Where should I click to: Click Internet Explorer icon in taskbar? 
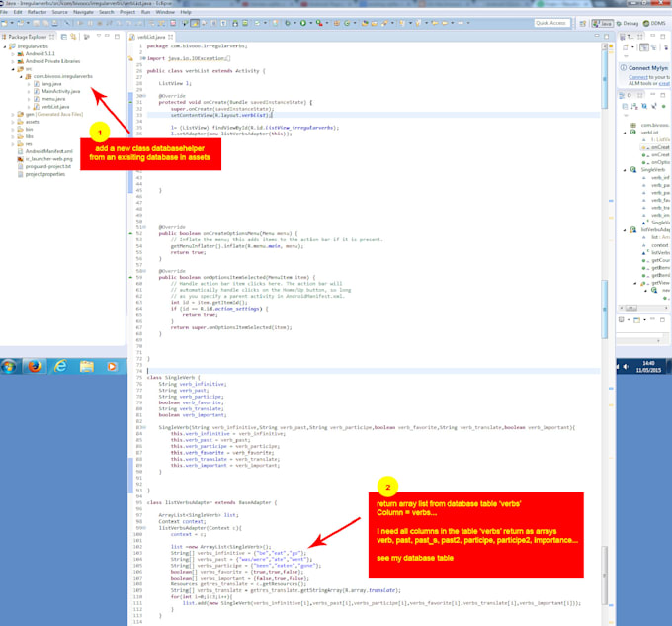tap(60, 367)
